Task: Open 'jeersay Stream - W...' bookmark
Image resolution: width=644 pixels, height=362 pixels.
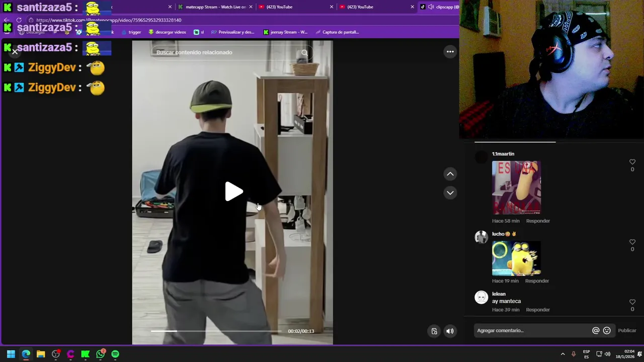Action: (285, 32)
